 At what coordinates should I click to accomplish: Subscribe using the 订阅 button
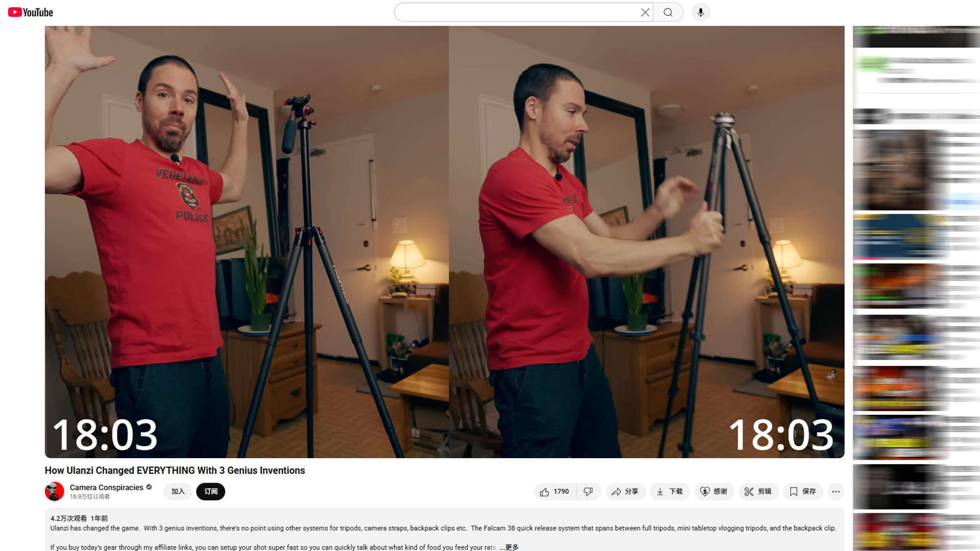coord(210,491)
